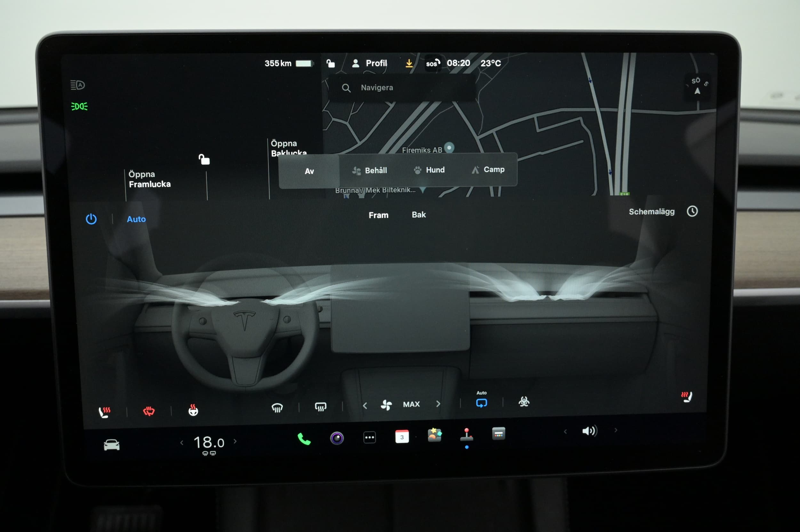The width and height of the screenshot is (800, 532).
Task: Tap the software download arrow icon
Action: pyautogui.click(x=409, y=63)
